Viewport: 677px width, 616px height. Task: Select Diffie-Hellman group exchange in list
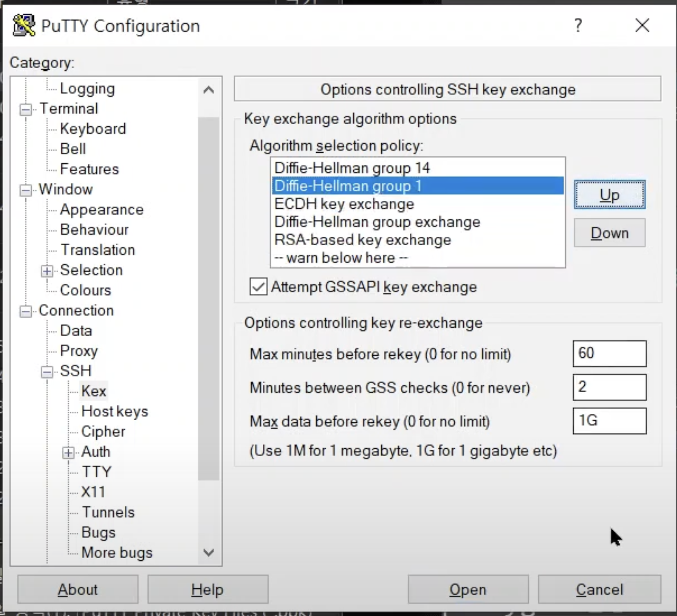coord(417,222)
